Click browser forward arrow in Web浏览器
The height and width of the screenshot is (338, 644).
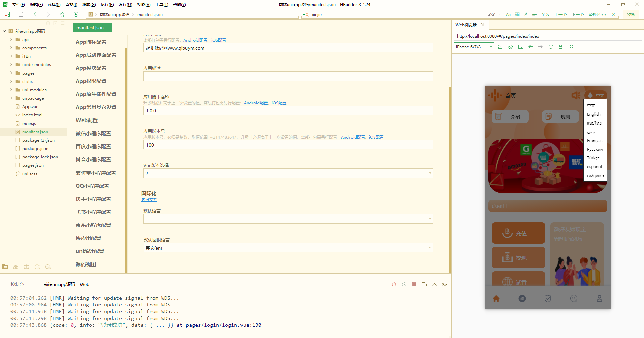pyautogui.click(x=540, y=47)
